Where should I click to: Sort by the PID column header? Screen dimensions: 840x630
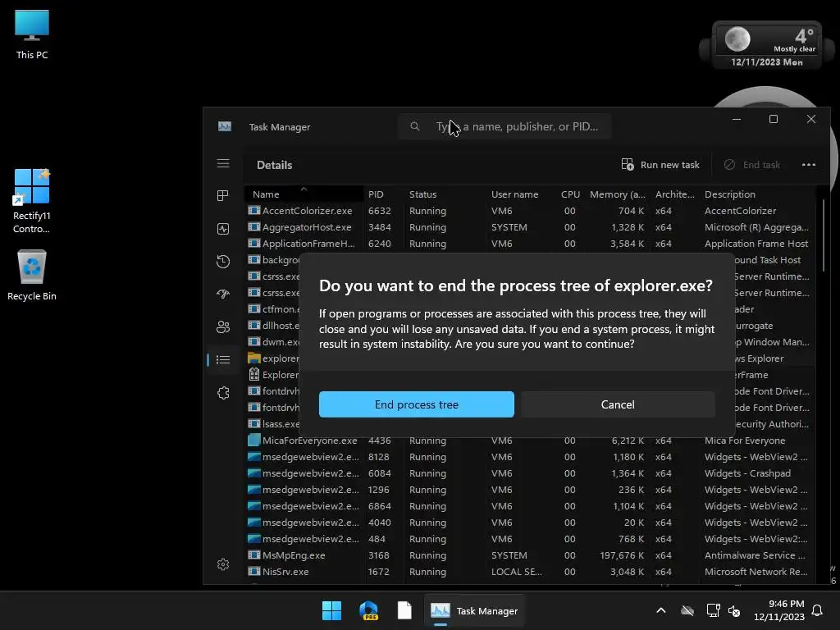pyautogui.click(x=383, y=194)
